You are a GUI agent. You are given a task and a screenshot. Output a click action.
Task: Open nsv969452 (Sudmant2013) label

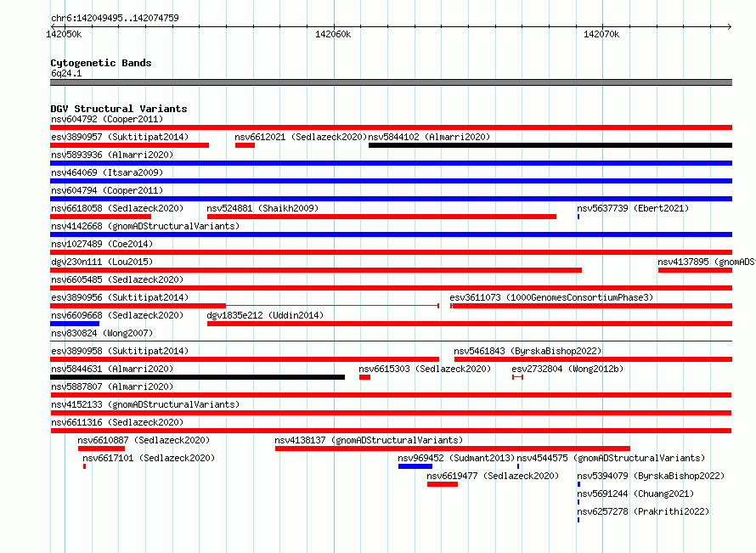pos(457,458)
